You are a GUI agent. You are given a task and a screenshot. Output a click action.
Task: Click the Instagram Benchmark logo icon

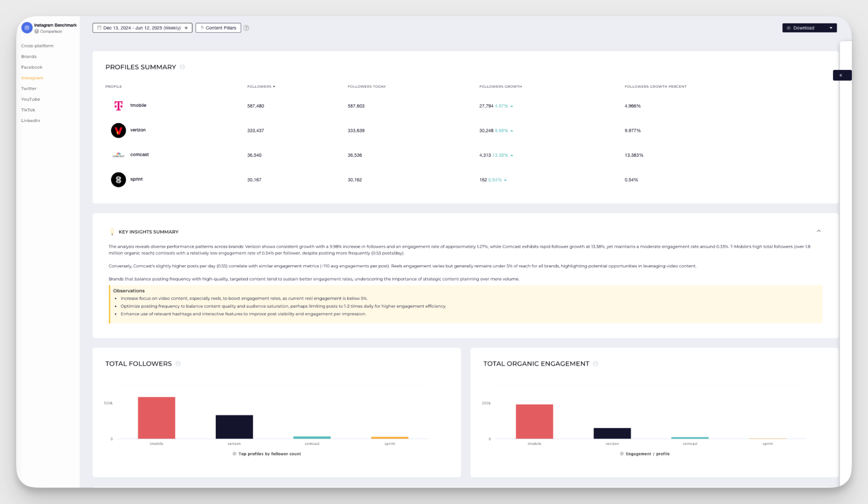pos(27,28)
